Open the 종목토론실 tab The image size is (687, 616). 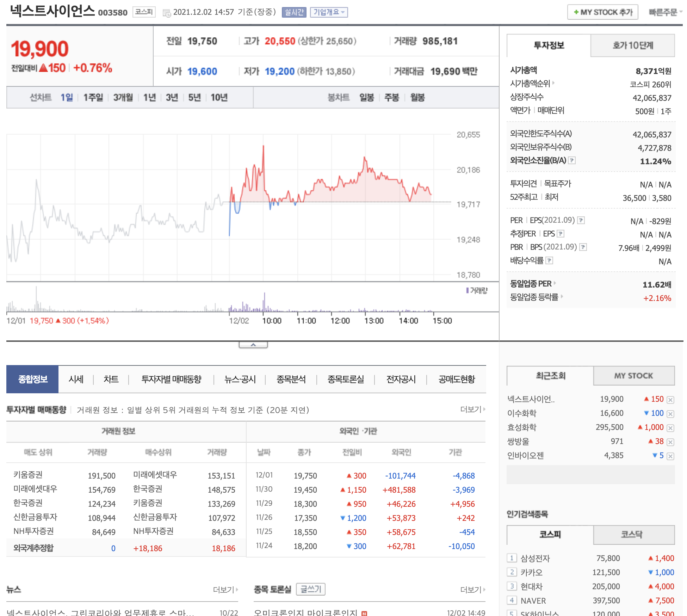point(346,379)
